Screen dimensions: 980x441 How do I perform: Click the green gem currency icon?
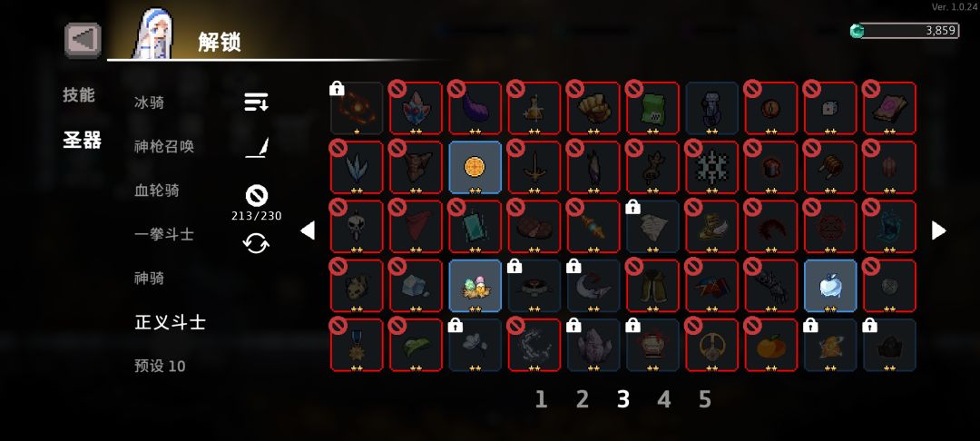pyautogui.click(x=857, y=31)
